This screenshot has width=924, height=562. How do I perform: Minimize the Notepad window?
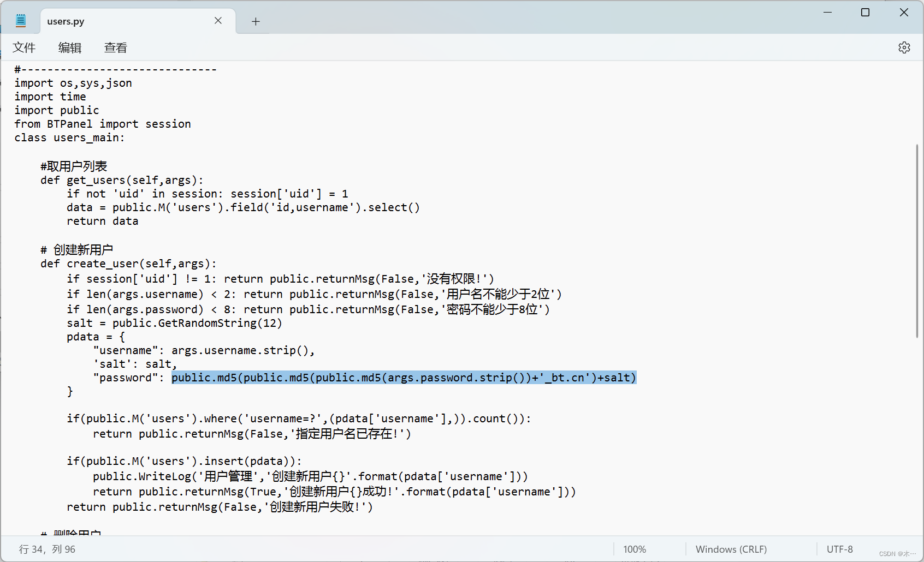tap(827, 12)
